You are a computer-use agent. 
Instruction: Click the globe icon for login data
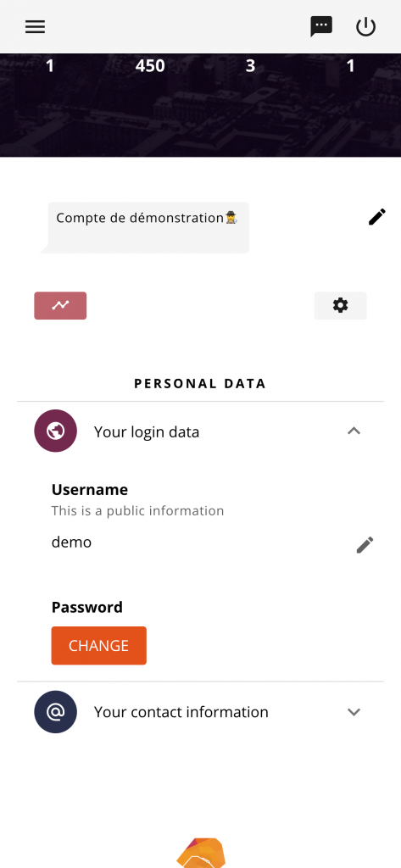[x=55, y=431]
